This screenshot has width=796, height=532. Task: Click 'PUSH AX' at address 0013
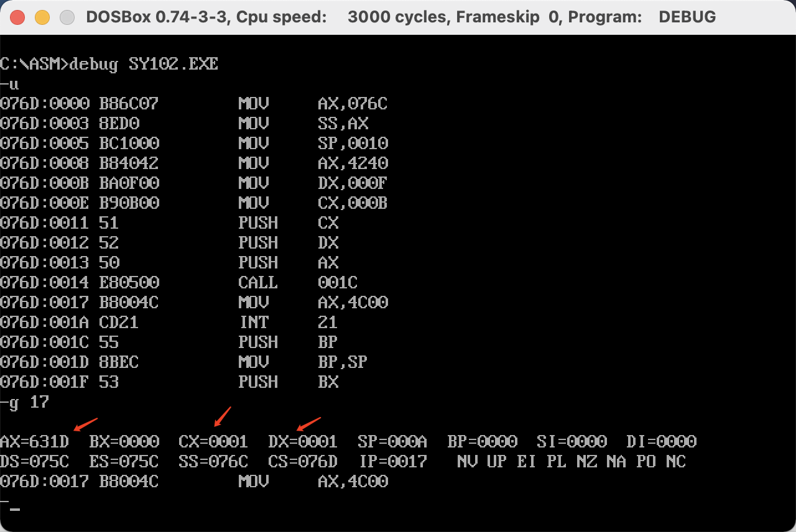coord(289,263)
